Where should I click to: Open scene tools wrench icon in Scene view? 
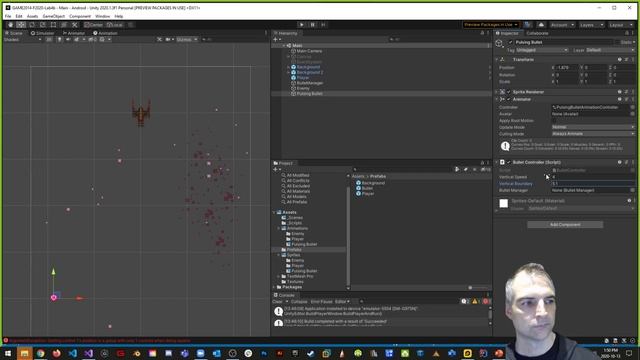pyautogui.click(x=159, y=40)
